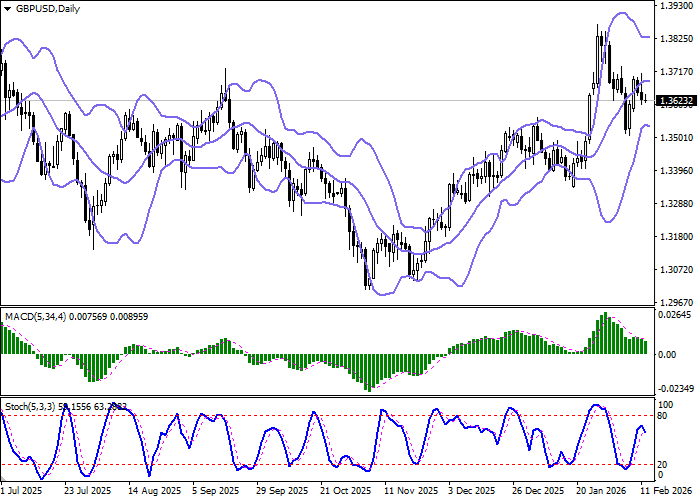
Task: Click the 1.35010 price axis label
Action: (x=677, y=138)
